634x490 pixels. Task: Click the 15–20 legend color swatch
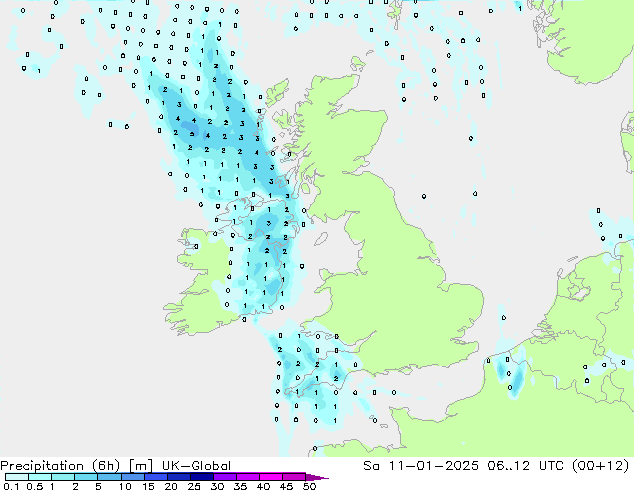coord(156,477)
